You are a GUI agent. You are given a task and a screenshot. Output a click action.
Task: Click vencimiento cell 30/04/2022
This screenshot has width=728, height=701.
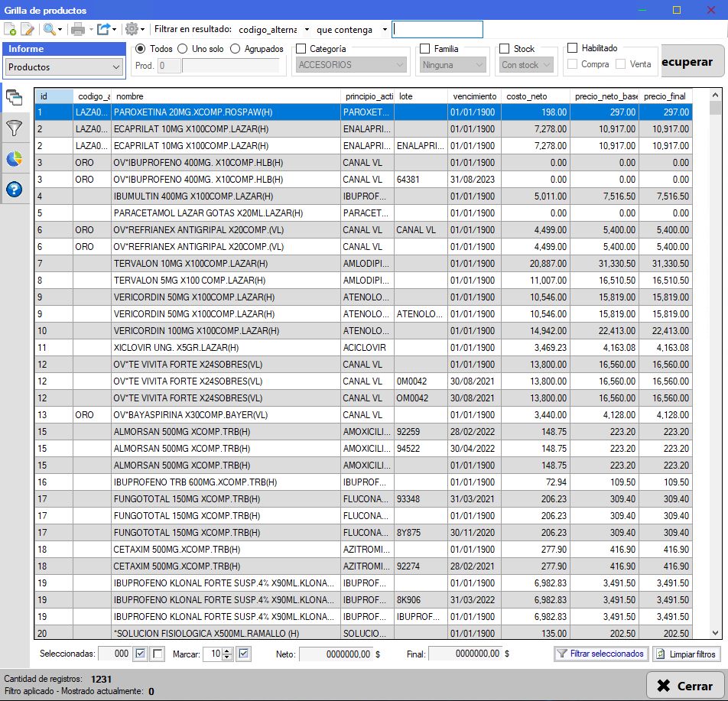coord(473,449)
